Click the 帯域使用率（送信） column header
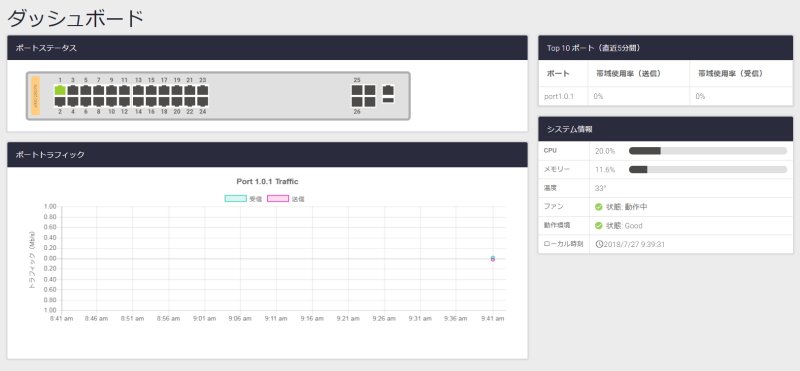The image size is (800, 371). 628,73
